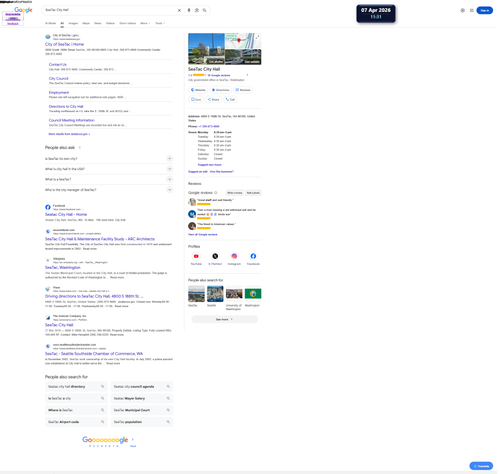Screen dimensions: 500x474
Task: Switch to Images tab
Action: pos(73,23)
